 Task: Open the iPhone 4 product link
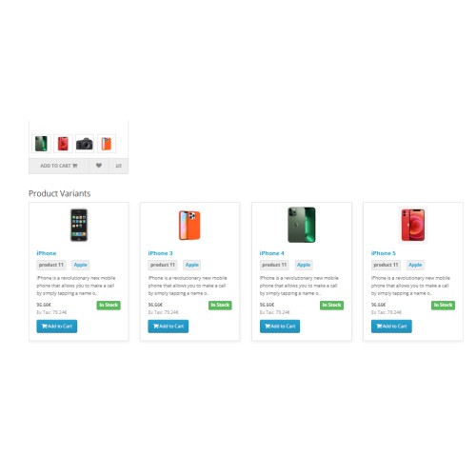(x=271, y=253)
